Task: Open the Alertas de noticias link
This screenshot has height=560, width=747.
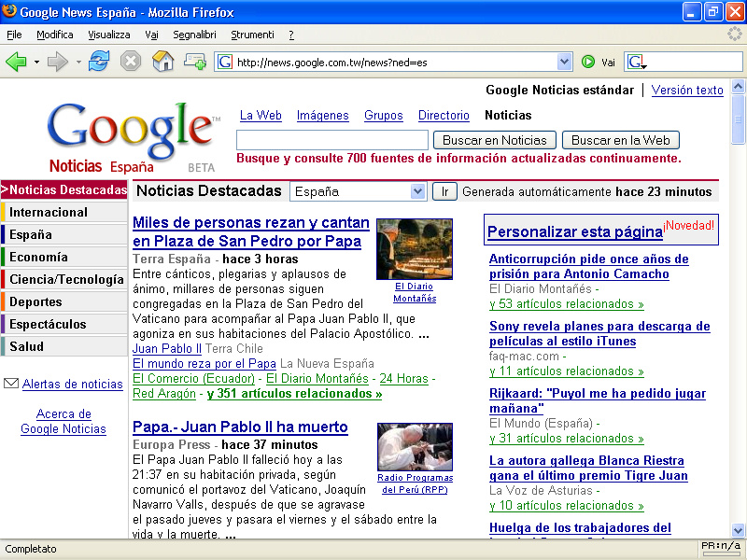Action: 73,384
